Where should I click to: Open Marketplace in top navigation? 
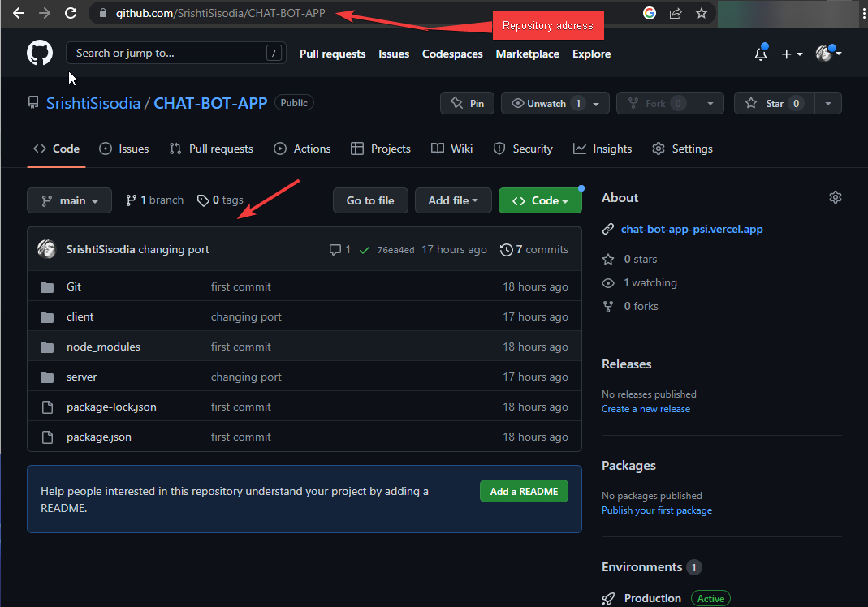[x=528, y=54]
